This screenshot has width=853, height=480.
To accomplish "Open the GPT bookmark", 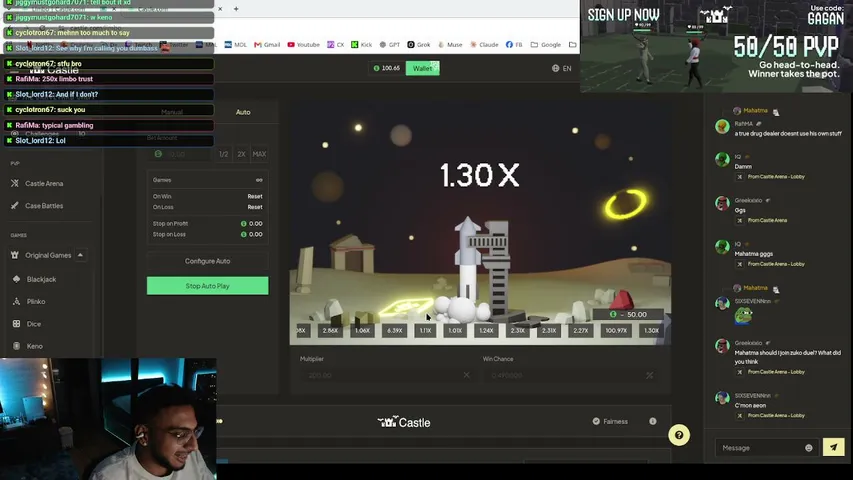I will click(x=390, y=45).
